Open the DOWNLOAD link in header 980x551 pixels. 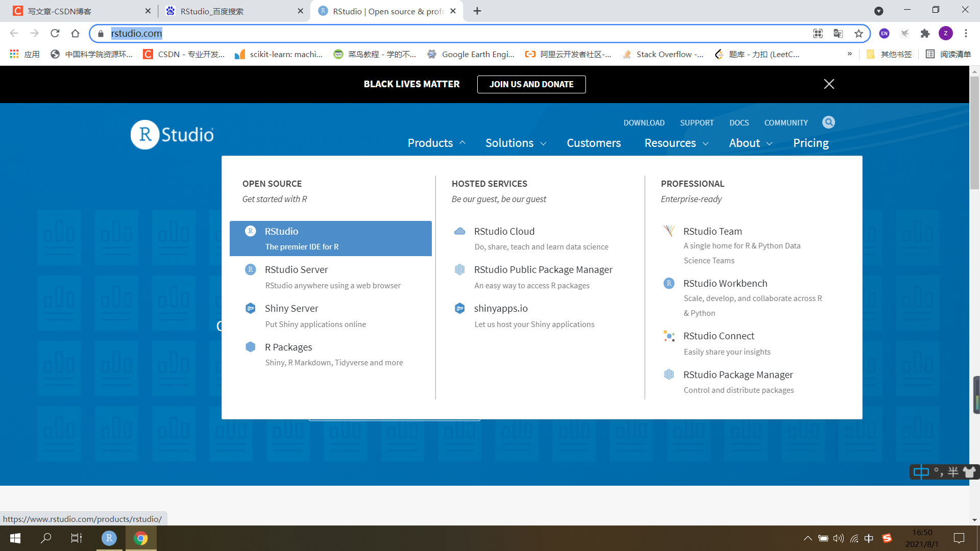pos(644,123)
